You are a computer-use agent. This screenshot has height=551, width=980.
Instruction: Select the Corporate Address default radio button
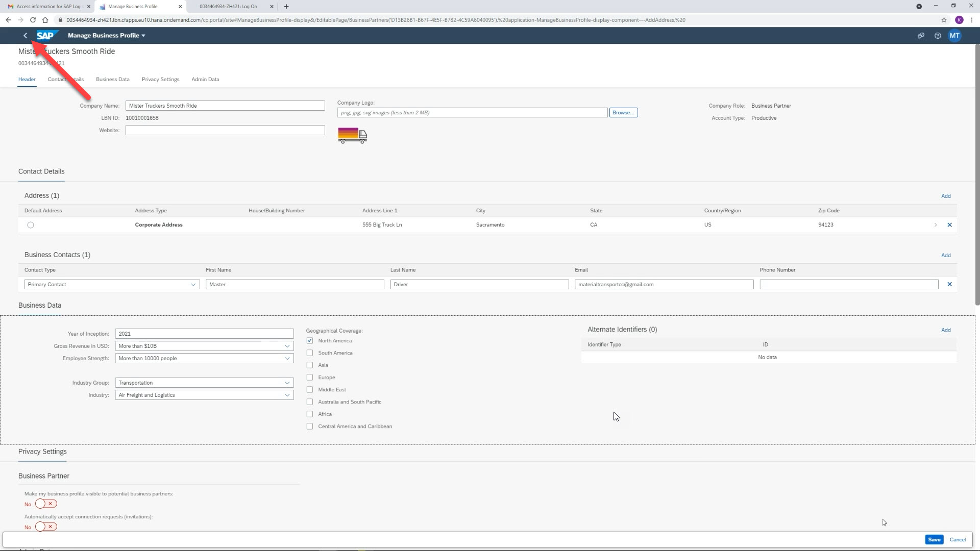tap(31, 225)
